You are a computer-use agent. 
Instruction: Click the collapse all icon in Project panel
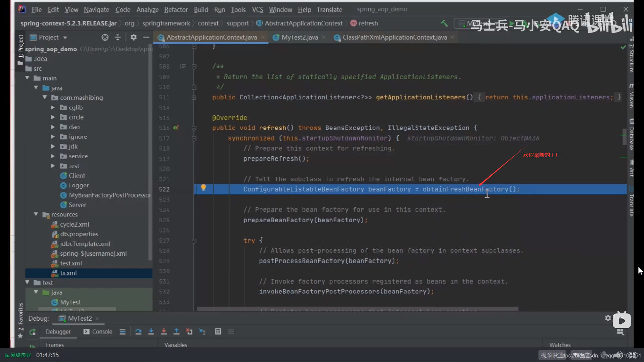[x=118, y=37]
